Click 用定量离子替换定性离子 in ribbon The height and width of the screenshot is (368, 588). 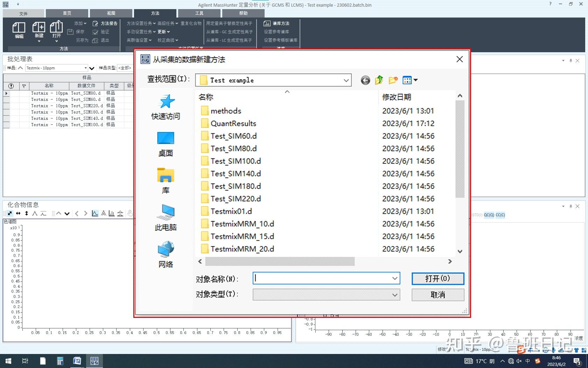(x=229, y=23)
